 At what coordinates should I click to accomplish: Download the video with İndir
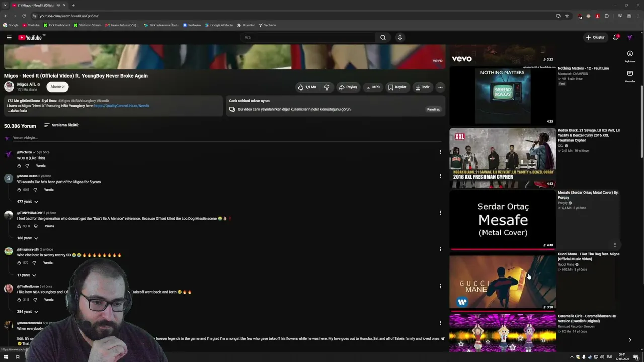422,87
